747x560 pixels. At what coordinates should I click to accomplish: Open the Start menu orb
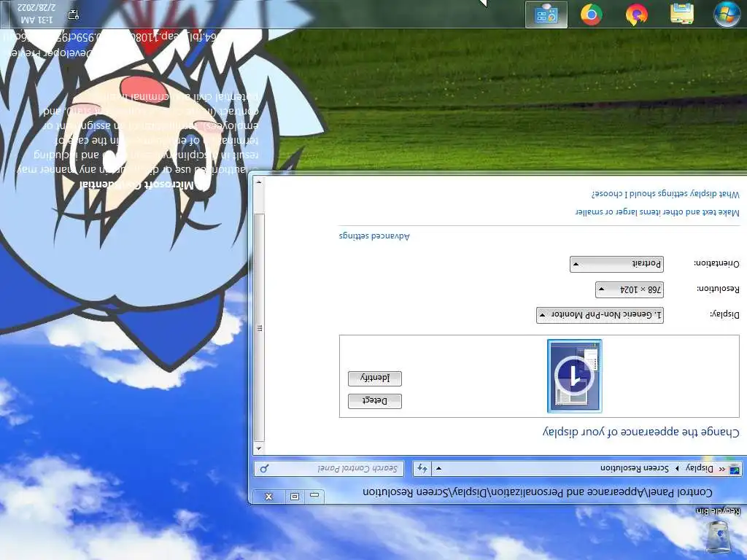pos(727,15)
